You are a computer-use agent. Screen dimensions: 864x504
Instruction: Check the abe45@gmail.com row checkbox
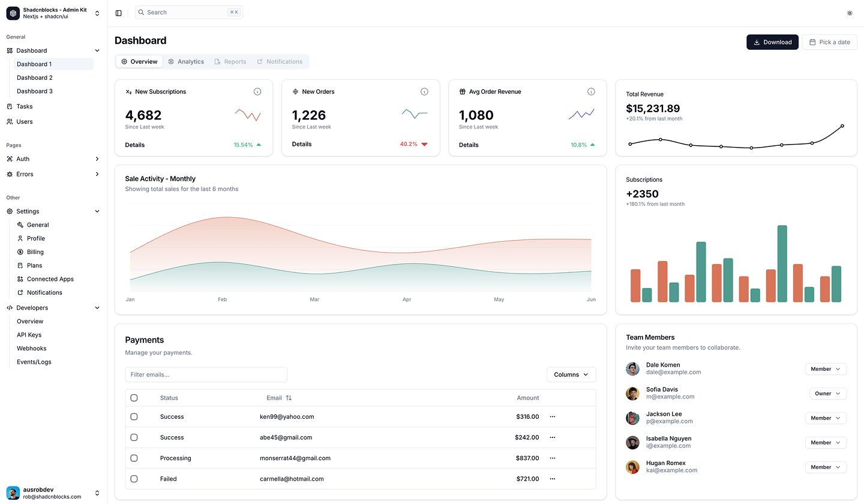pos(134,437)
